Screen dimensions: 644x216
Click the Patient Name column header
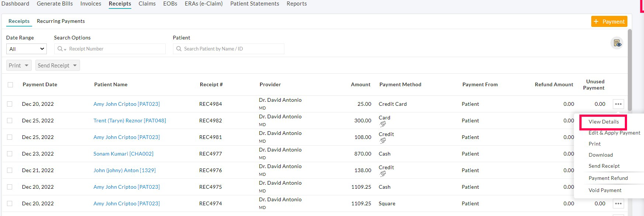coord(111,84)
